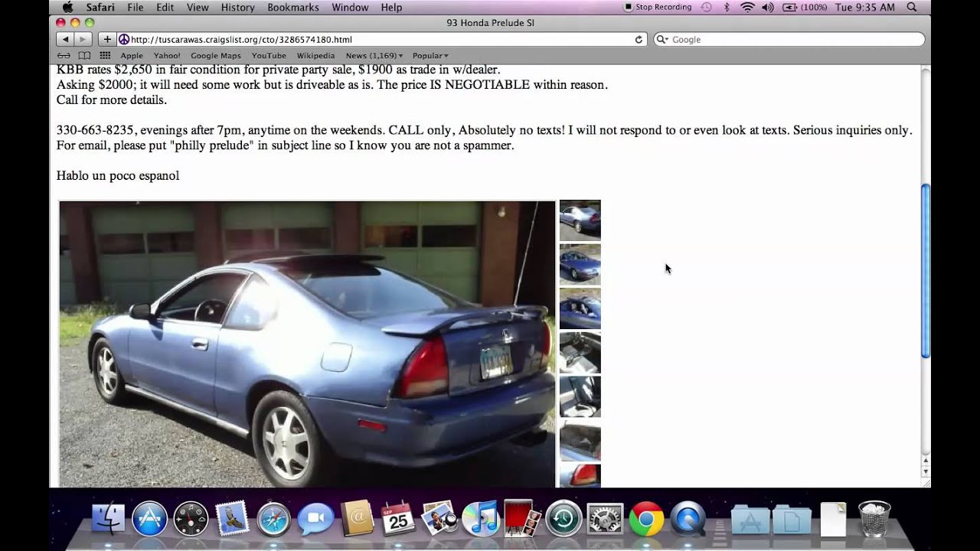
Task: Click the vertical scrollbar thumb
Action: point(925,271)
